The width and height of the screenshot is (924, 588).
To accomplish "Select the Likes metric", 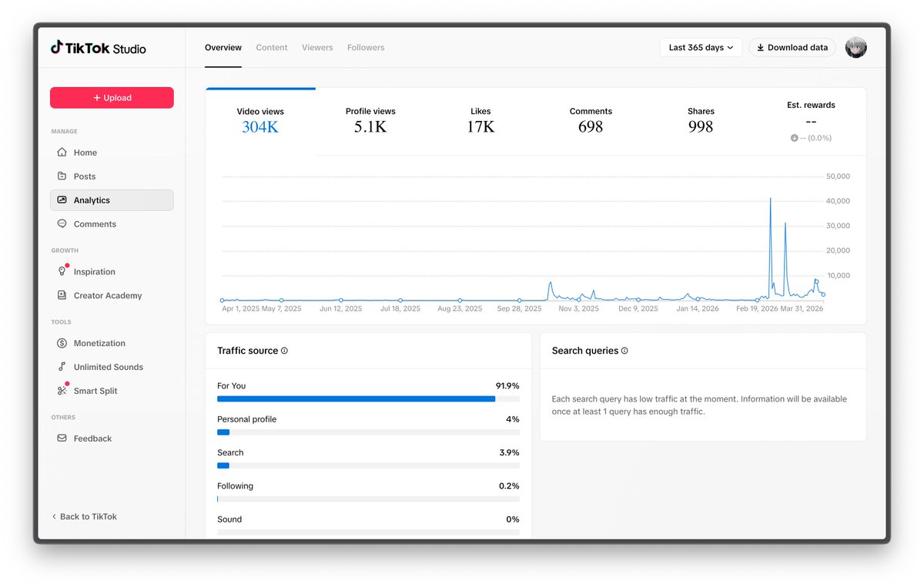I will pyautogui.click(x=480, y=122).
